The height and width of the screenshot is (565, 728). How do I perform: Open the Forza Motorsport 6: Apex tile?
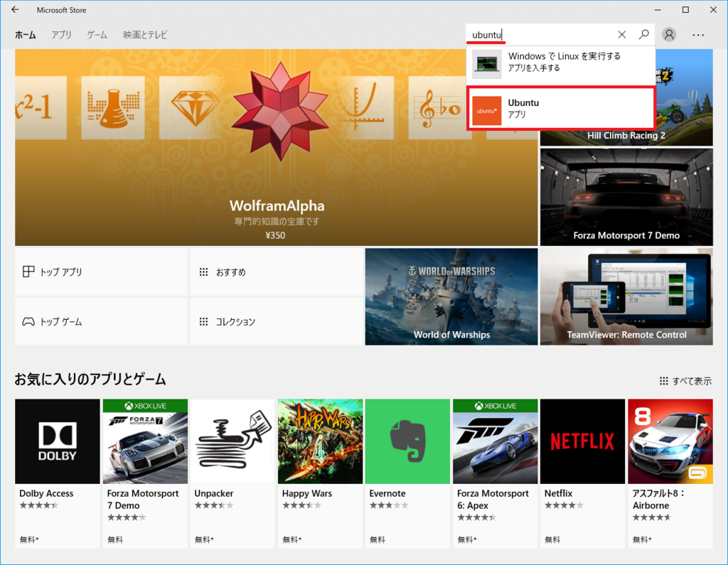click(x=495, y=473)
